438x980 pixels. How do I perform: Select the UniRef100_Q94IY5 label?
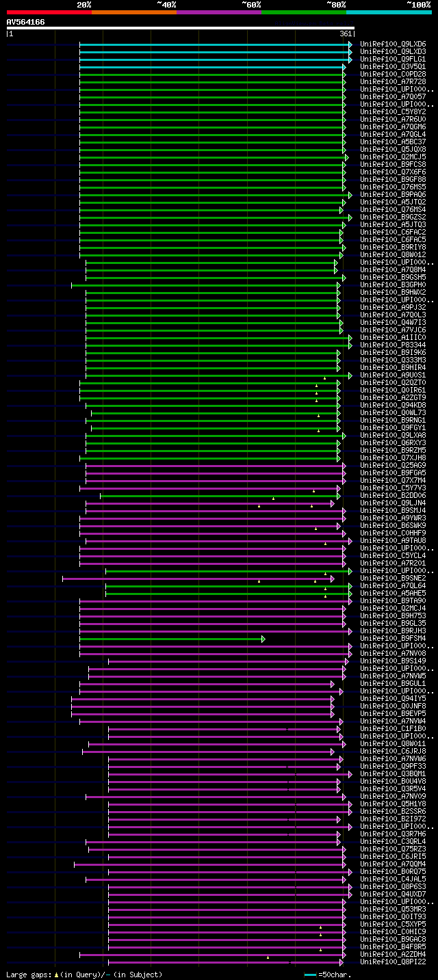393,699
